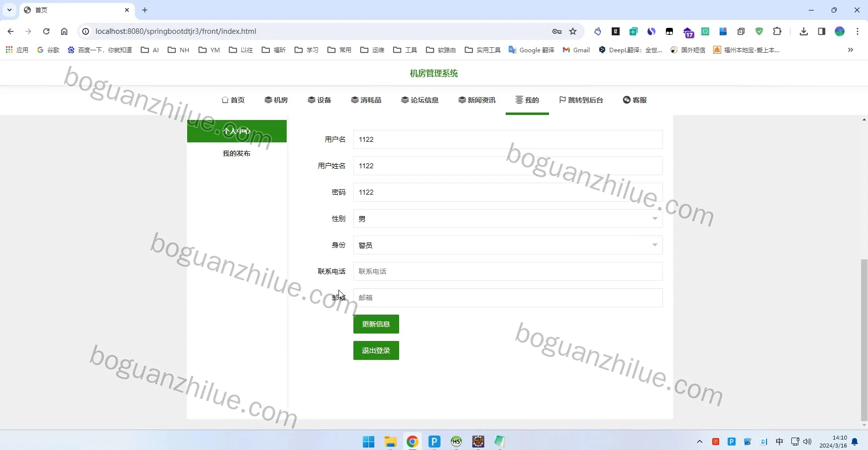
Task: Show more bookmarks with the chevron
Action: pyautogui.click(x=851, y=50)
